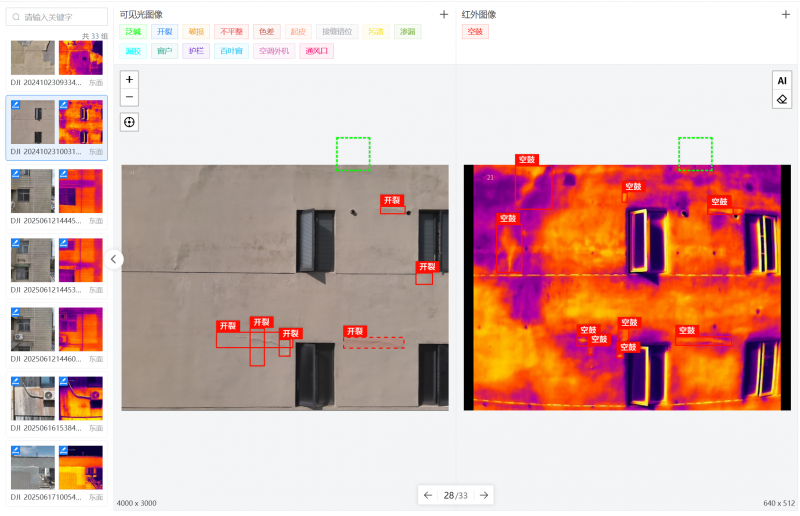Add a new label to 红外图像
800x516 pixels.
786,14
